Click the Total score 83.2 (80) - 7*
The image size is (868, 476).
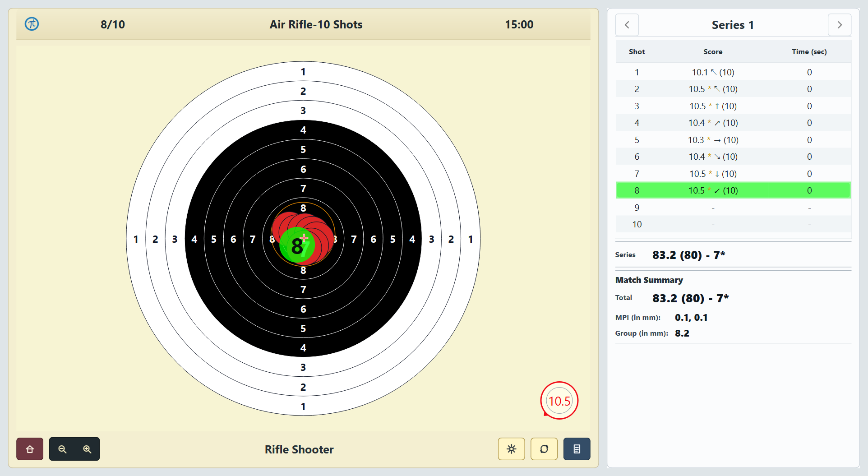pyautogui.click(x=690, y=298)
